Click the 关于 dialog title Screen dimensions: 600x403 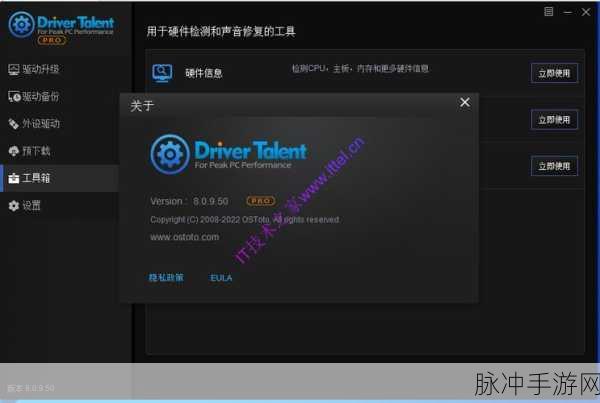click(x=142, y=106)
